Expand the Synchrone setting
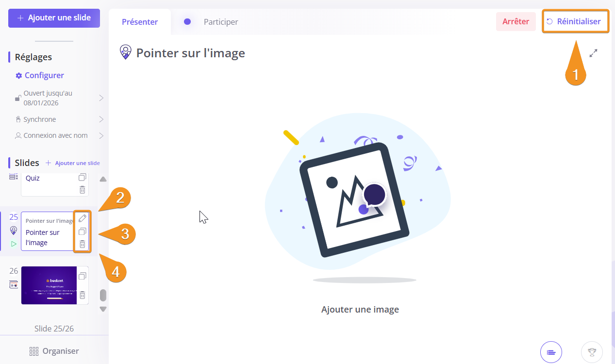The width and height of the screenshot is (615, 364). (x=101, y=119)
